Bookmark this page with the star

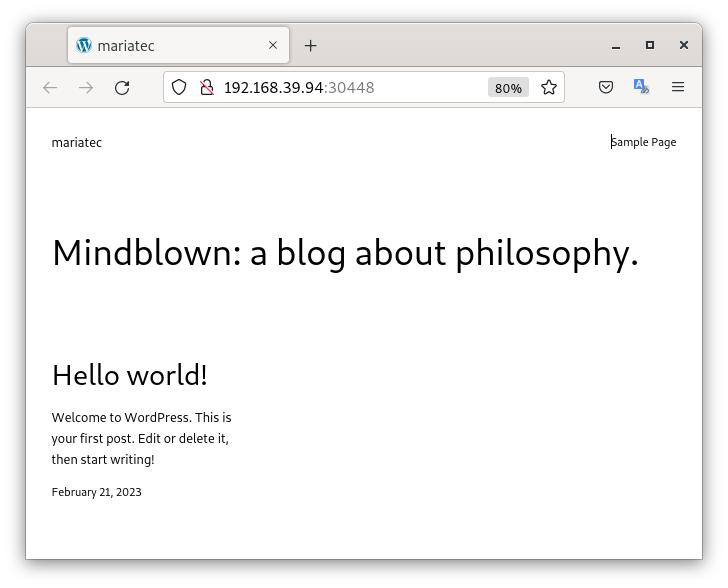549,88
